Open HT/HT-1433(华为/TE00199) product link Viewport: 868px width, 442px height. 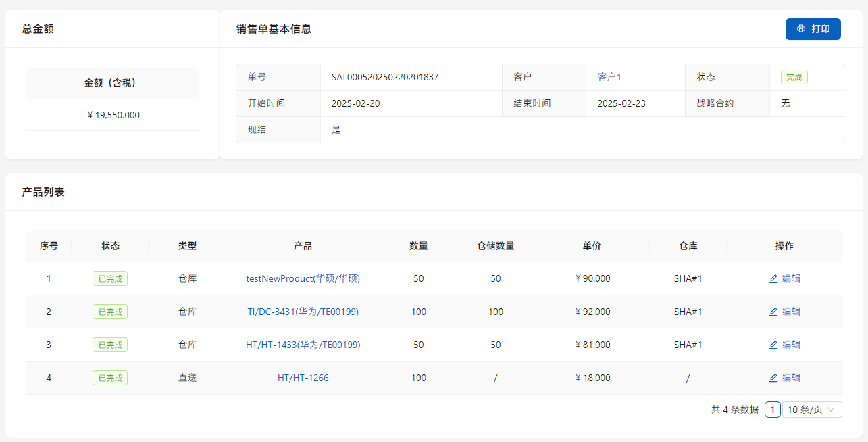(x=303, y=345)
